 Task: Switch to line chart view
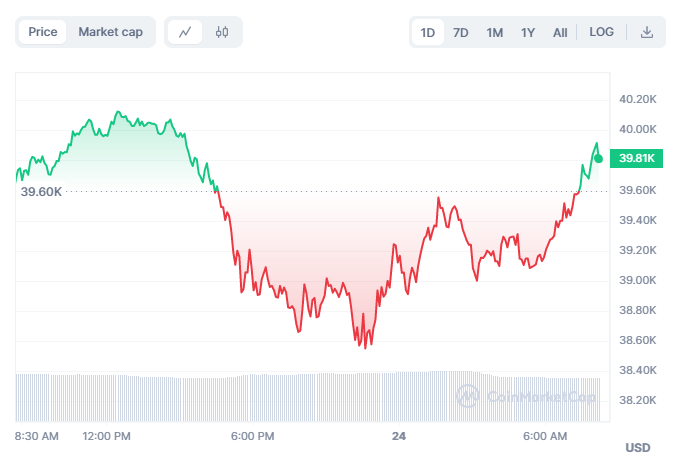coord(185,32)
